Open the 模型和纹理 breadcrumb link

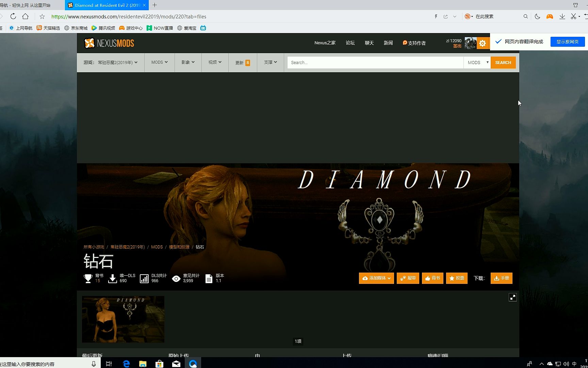point(179,247)
